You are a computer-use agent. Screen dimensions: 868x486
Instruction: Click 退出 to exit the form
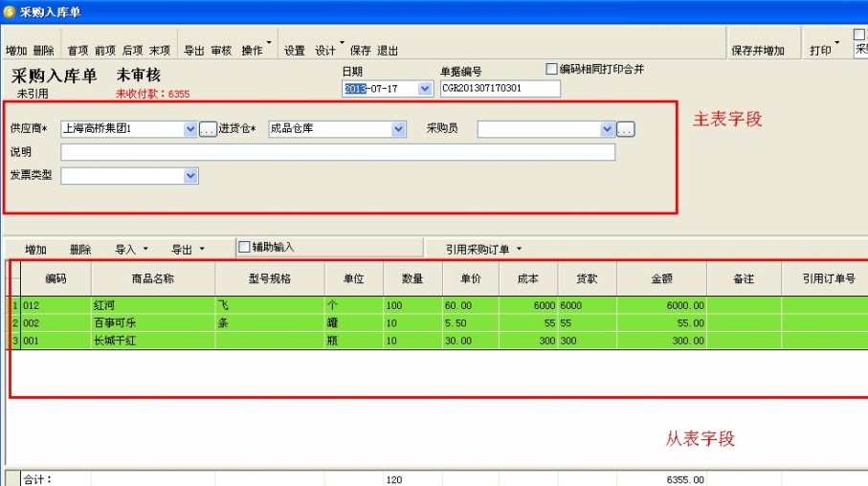(x=388, y=51)
